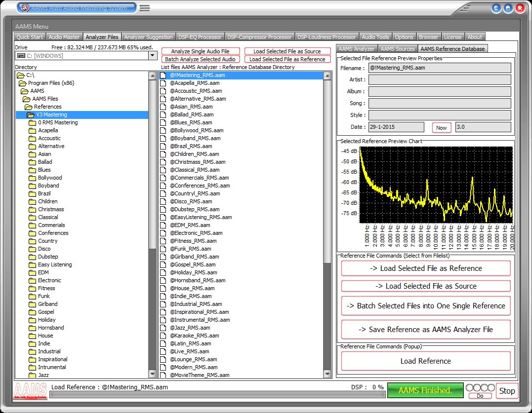Image resolution: width=532 pixels, height=413 pixels.
Task: Click the folder icon beside Easy Listening
Action: click(32, 264)
